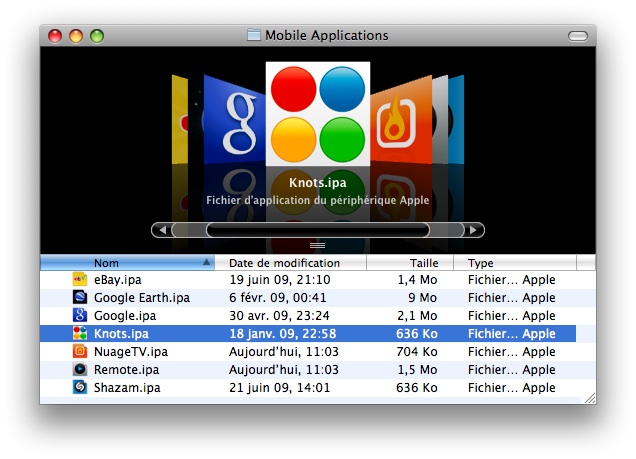636x459 pixels.
Task: Select the blue Shazam cover at far right
Action: pos(456,120)
